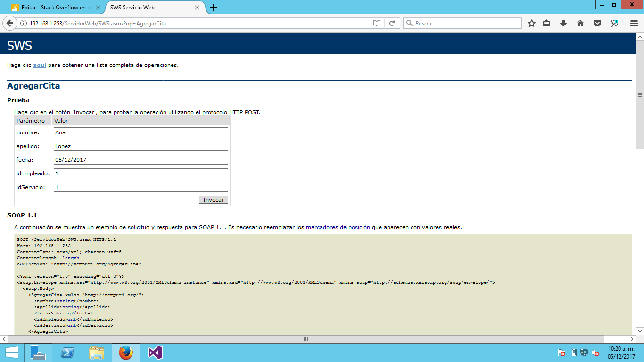
Task: Open PowerShell from the taskbar
Action: (67, 353)
